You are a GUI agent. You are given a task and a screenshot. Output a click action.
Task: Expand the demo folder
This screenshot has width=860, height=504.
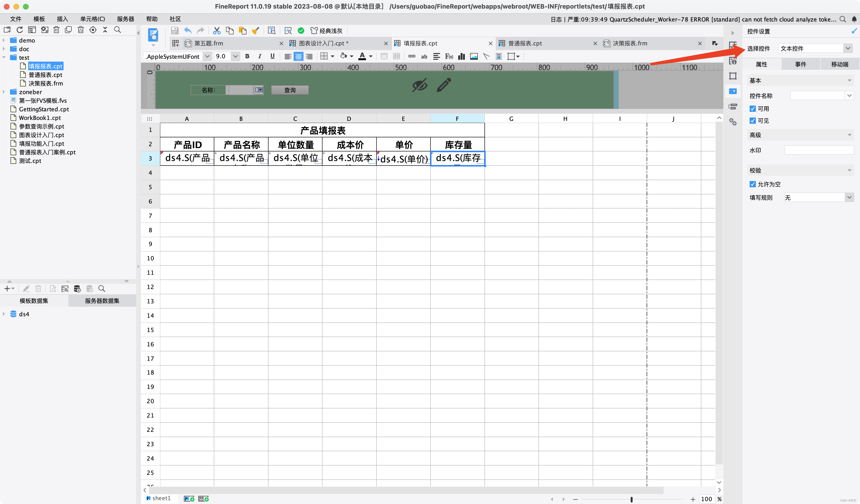tap(4, 40)
